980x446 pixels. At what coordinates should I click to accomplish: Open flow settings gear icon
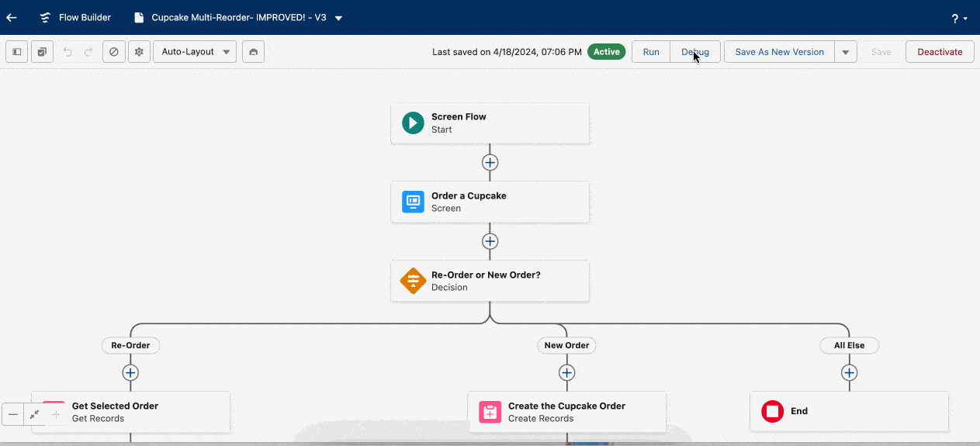pyautogui.click(x=139, y=52)
